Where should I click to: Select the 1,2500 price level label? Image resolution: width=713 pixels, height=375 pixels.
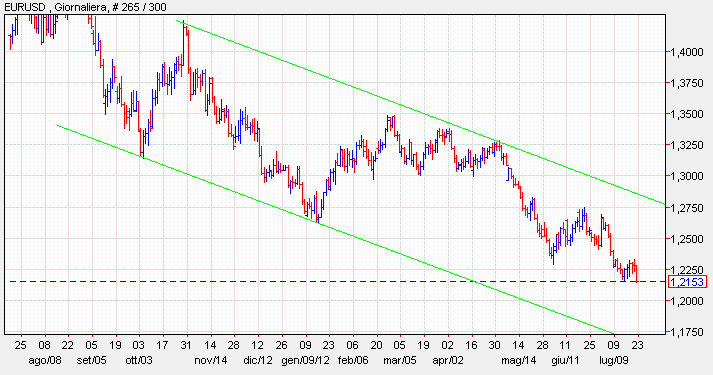coord(687,239)
